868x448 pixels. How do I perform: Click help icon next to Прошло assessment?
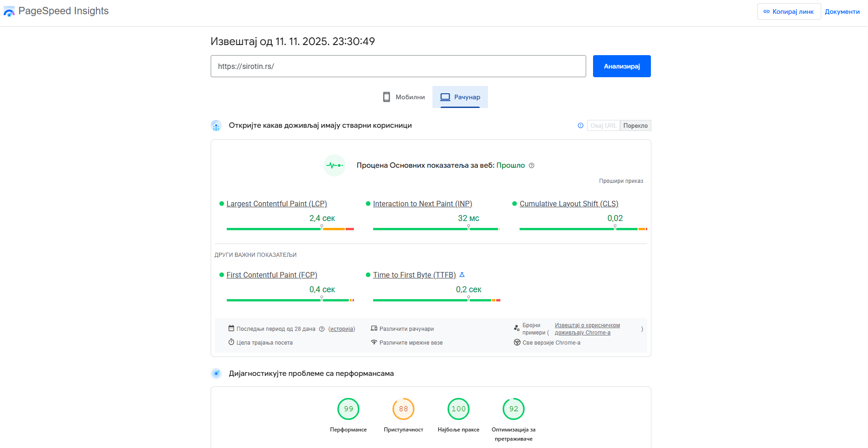point(532,165)
